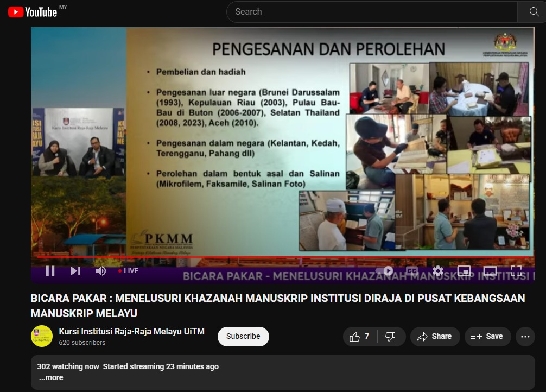Image resolution: width=546 pixels, height=392 pixels.
Task: Expand description with ...more
Action: 51,377
